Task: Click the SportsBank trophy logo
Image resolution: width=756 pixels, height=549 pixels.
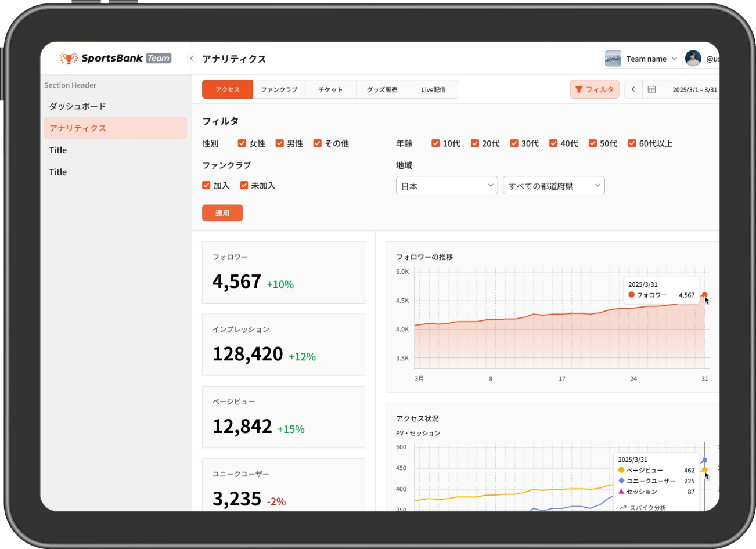Action: (69, 58)
